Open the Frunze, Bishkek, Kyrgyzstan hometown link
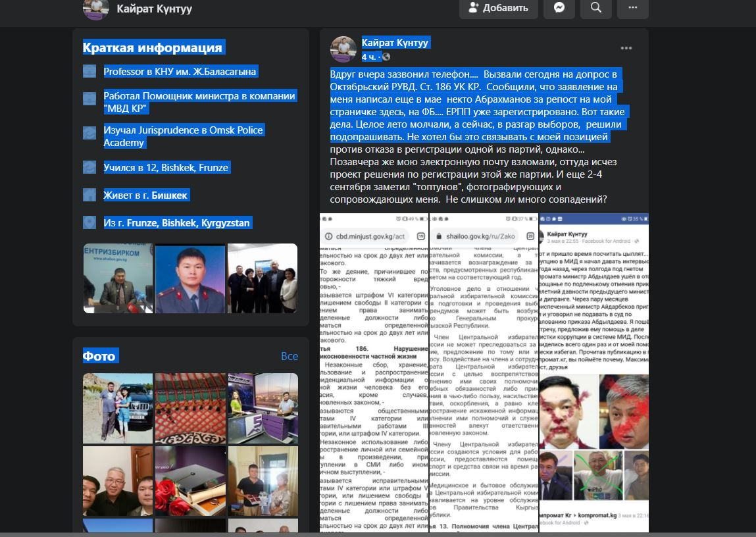The width and height of the screenshot is (756, 537). click(189, 222)
